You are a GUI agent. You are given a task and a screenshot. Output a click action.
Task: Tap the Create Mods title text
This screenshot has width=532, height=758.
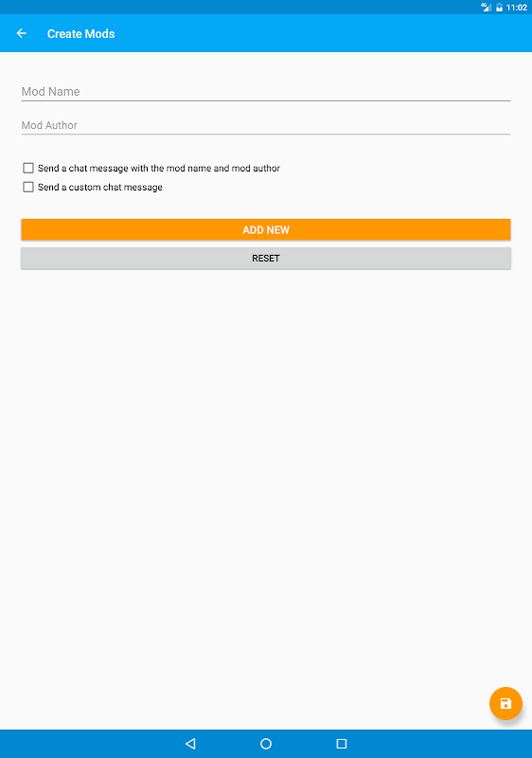[81, 34]
